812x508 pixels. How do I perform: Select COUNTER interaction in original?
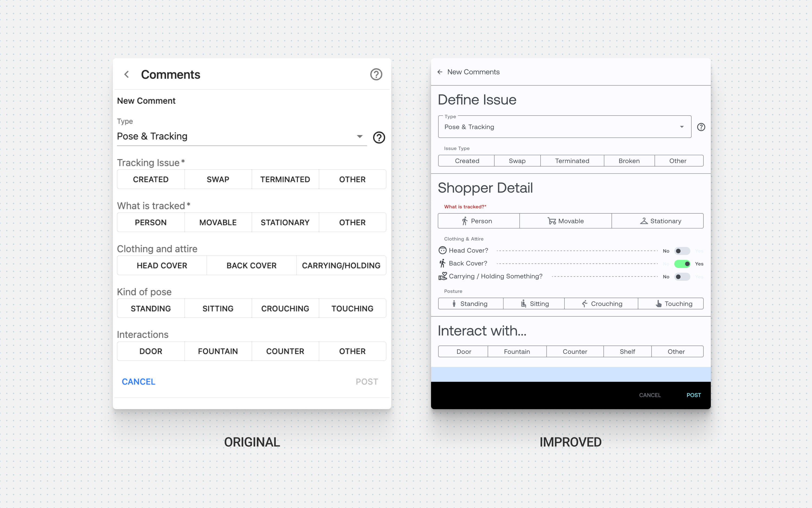285,351
